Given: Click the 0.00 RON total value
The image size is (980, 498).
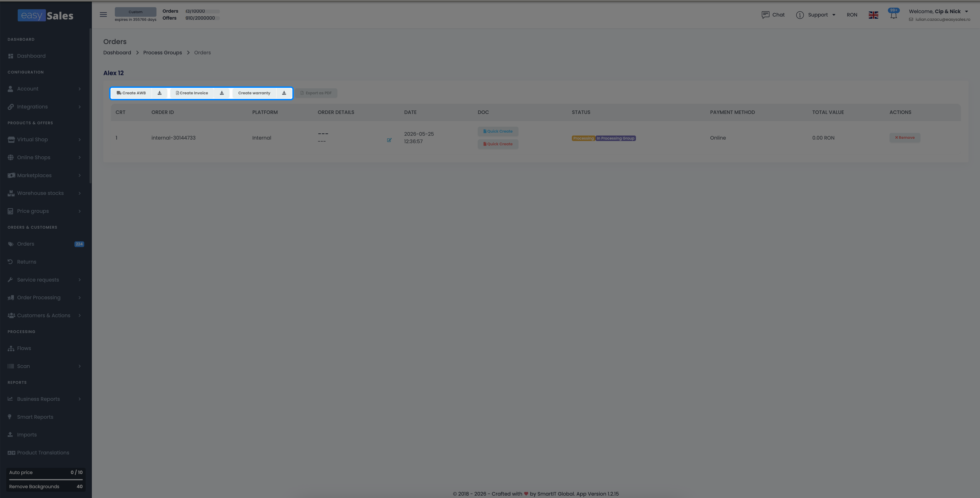Looking at the screenshot, I should coord(823,138).
